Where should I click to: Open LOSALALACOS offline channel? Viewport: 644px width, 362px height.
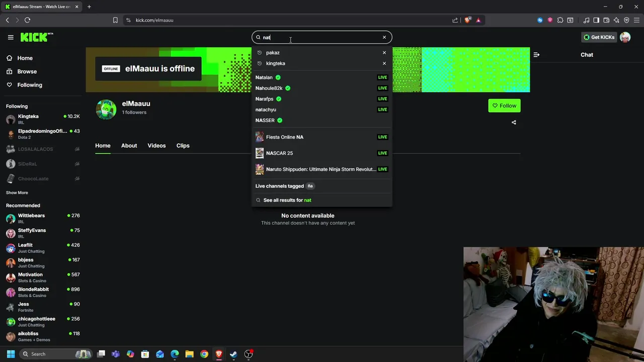[43, 149]
